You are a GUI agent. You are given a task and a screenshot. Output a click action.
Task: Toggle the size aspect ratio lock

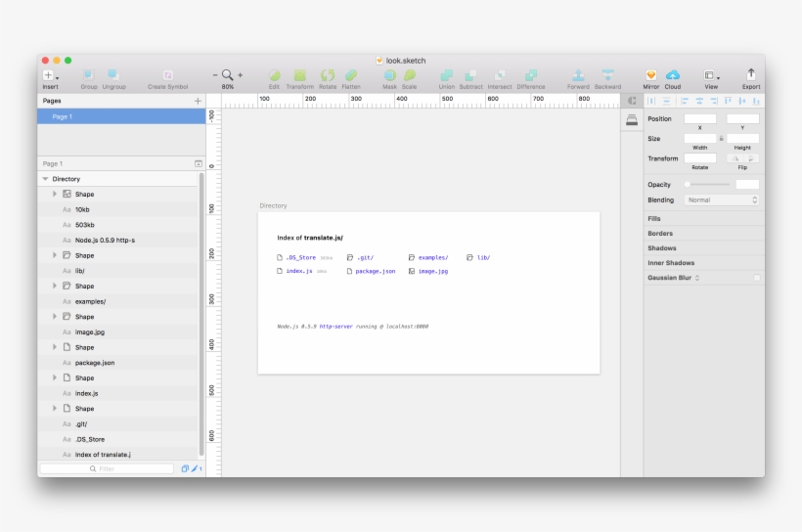tap(721, 139)
